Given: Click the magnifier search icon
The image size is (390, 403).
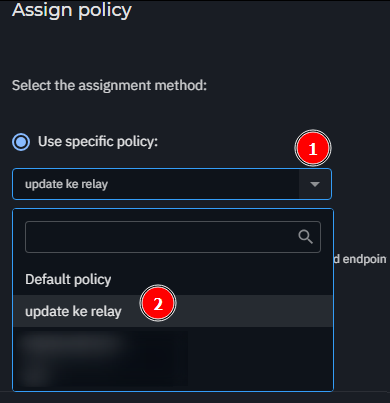Looking at the screenshot, I should click(305, 237).
